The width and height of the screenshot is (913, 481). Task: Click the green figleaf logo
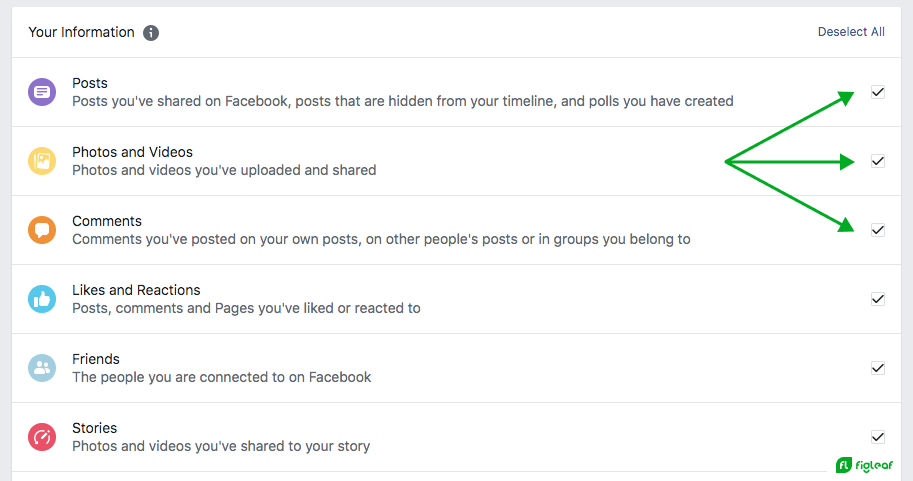point(864,465)
